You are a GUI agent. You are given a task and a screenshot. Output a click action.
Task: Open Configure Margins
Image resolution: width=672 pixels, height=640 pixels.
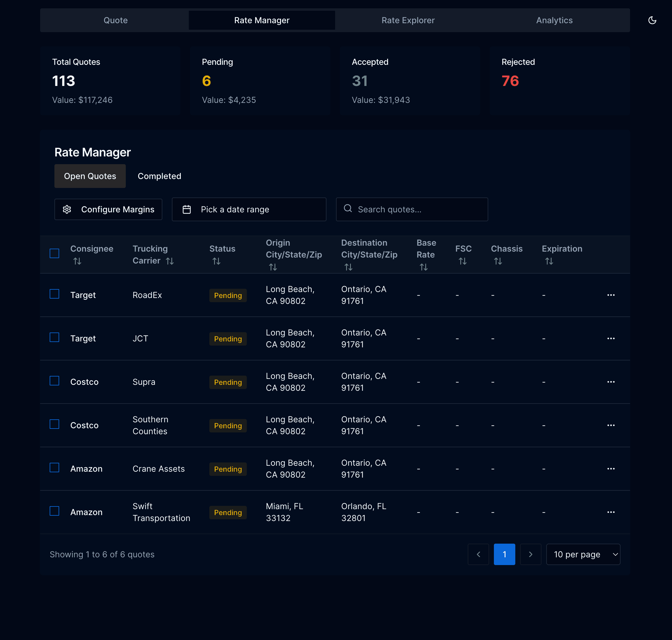(108, 209)
